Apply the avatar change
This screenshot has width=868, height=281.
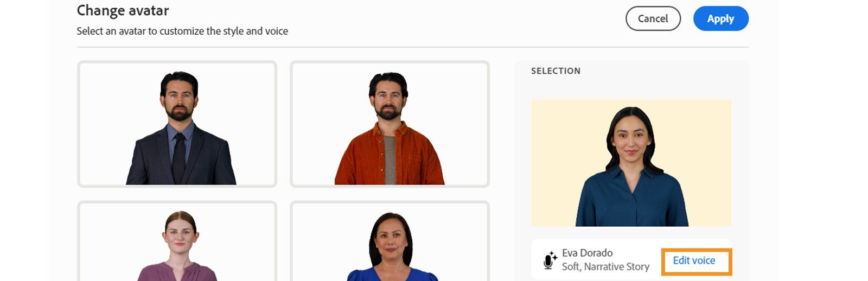pyautogui.click(x=720, y=18)
